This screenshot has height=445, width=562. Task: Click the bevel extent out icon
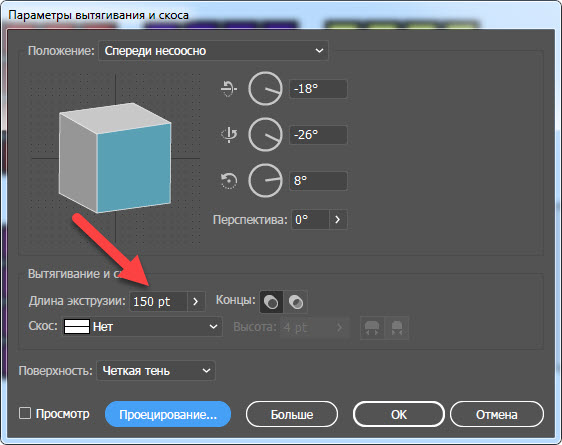[x=372, y=327]
